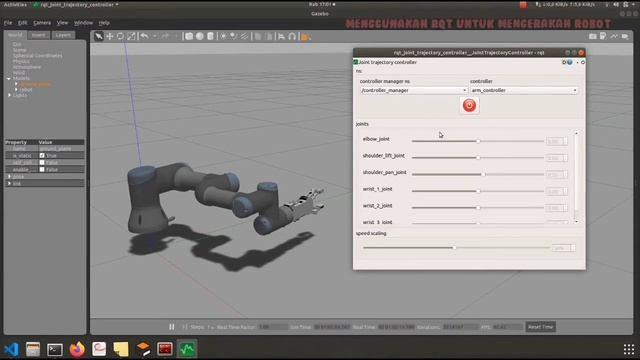This screenshot has height=360, width=640.
Task: Open the Edit menu
Action: (x=22, y=23)
